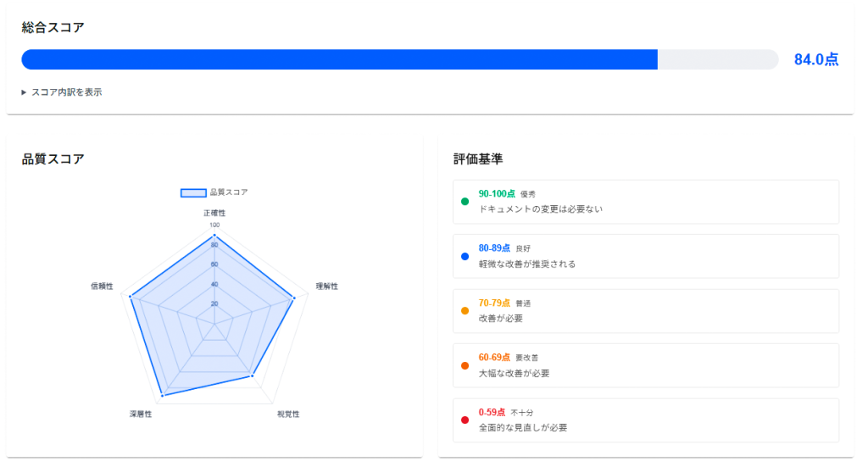
Task: Click the 信頼性 axis label
Action: click(x=102, y=286)
